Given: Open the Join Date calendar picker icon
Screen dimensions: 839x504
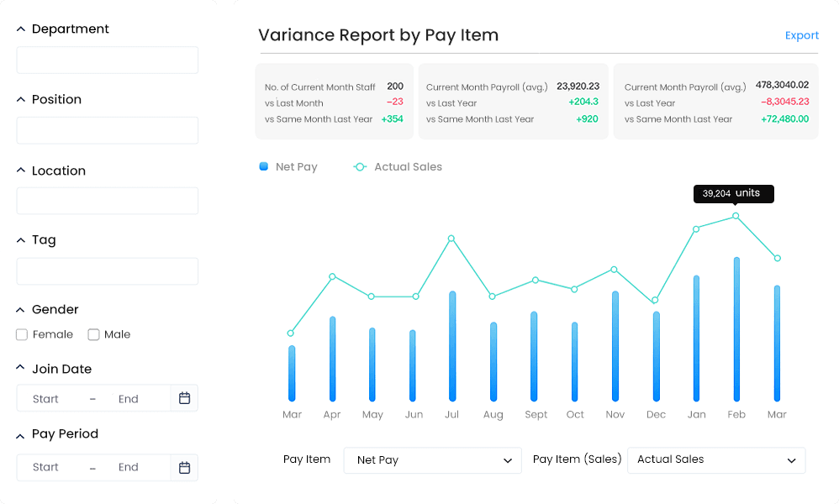Looking at the screenshot, I should pos(185,398).
